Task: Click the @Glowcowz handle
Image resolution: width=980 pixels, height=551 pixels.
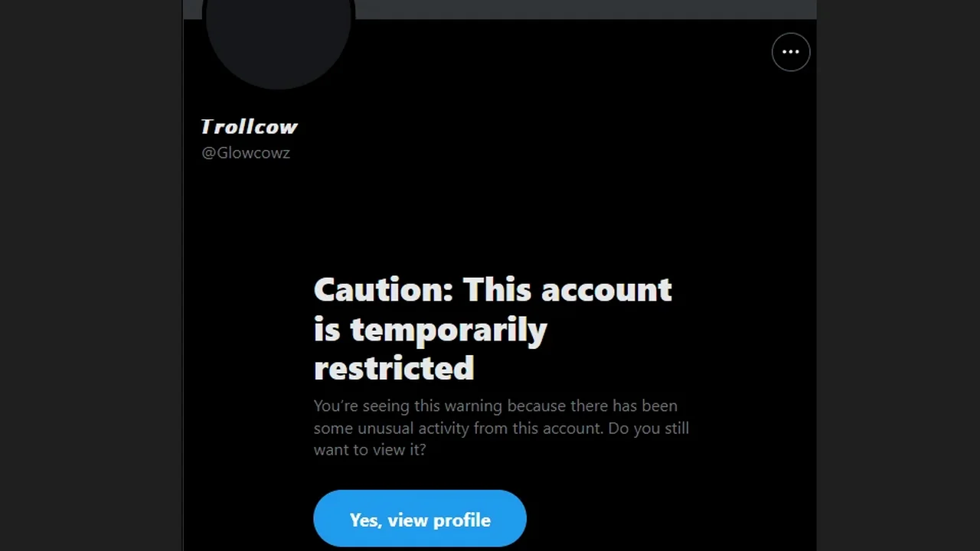Action: pyautogui.click(x=246, y=152)
